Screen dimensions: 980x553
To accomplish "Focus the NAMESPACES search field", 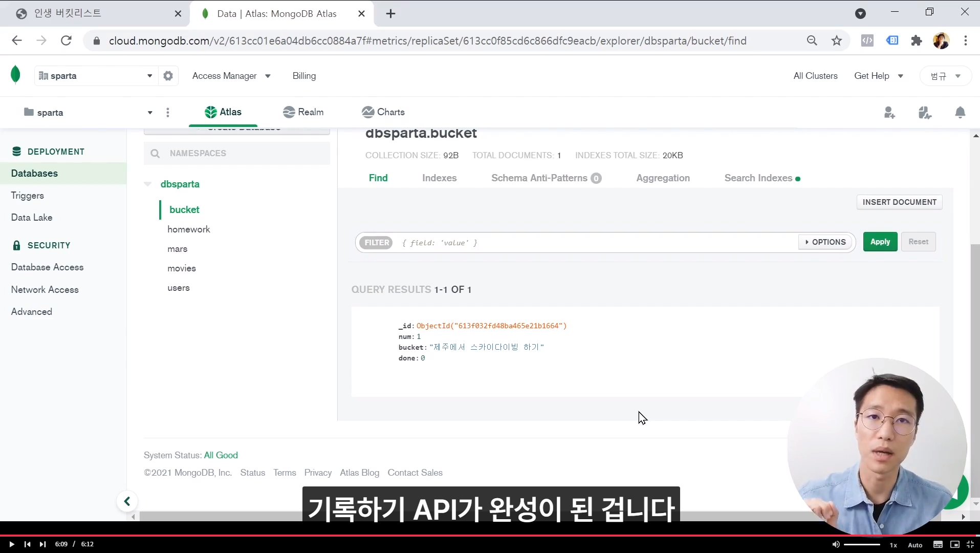I will (x=237, y=154).
